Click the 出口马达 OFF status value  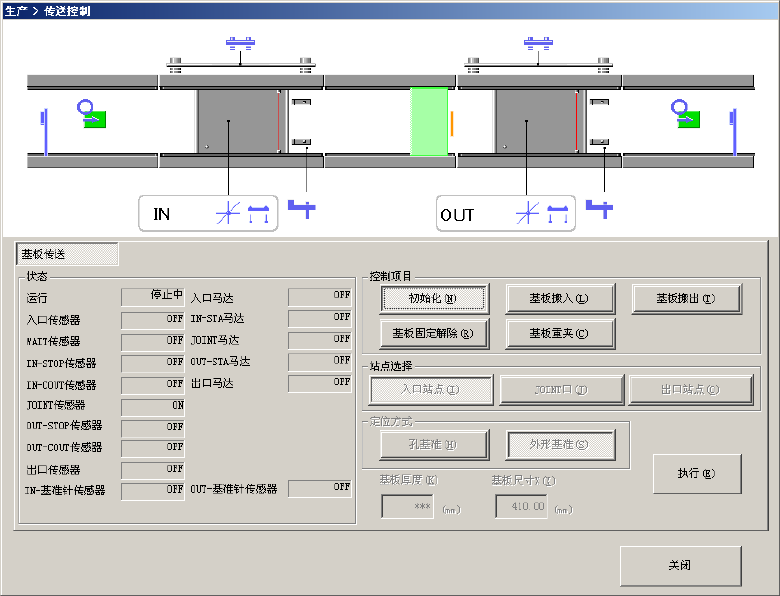(x=320, y=384)
